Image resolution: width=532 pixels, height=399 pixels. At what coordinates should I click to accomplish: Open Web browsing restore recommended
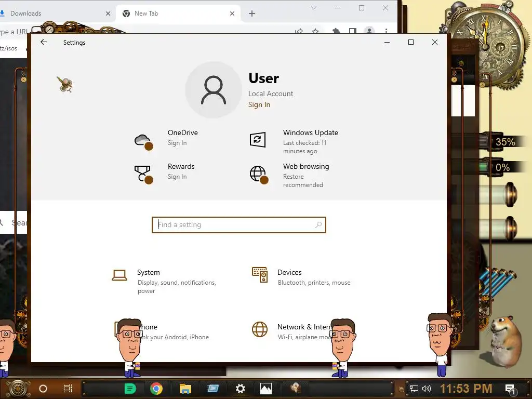tap(303, 180)
